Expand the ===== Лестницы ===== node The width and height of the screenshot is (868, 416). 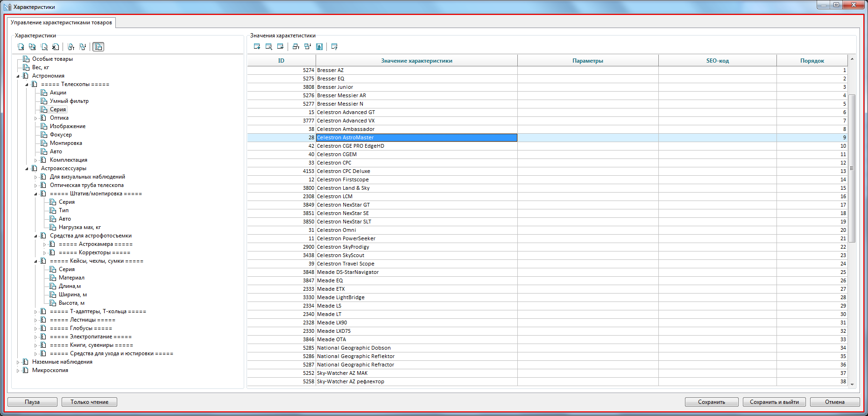pyautogui.click(x=36, y=320)
